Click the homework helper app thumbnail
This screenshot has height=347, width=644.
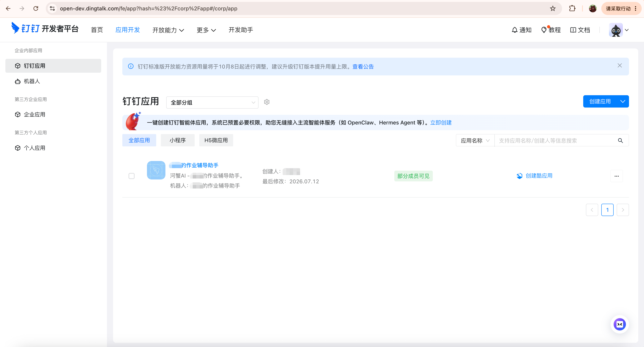pyautogui.click(x=156, y=170)
